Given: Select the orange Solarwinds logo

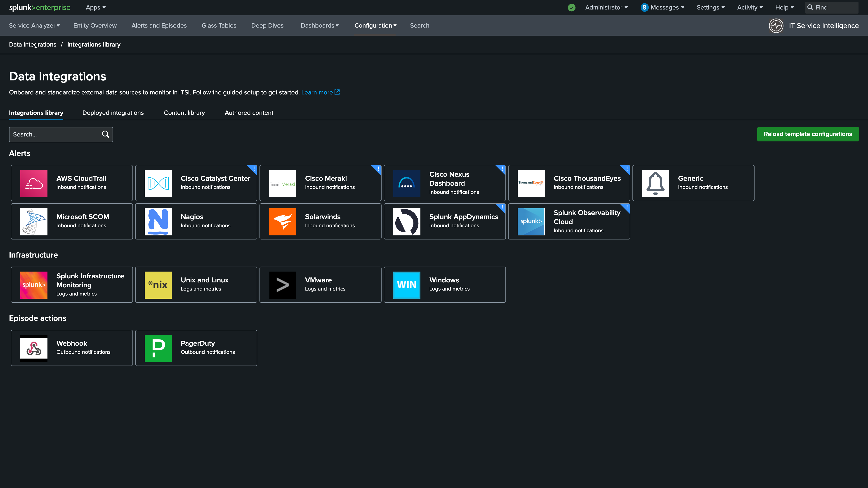Looking at the screenshot, I should tap(282, 222).
